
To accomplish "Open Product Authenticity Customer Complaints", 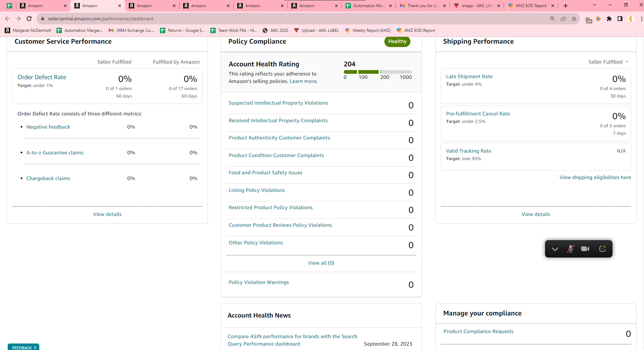I will (x=279, y=138).
